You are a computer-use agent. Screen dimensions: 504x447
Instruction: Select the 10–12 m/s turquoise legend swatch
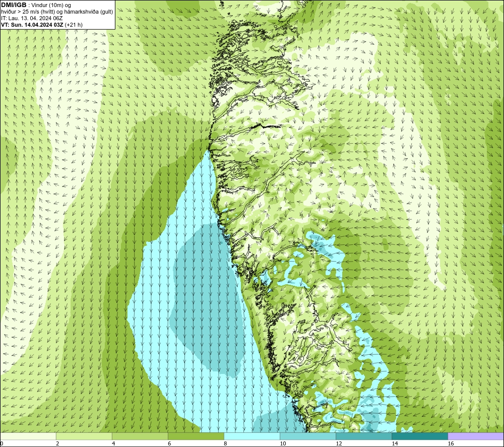point(307,436)
